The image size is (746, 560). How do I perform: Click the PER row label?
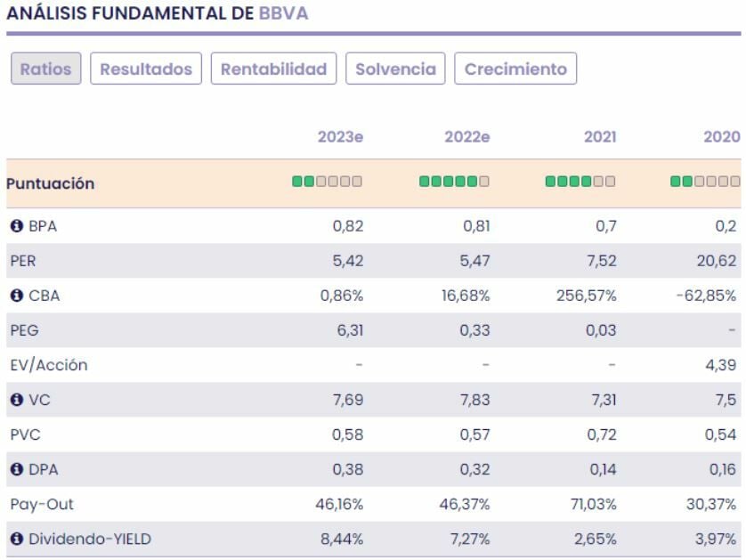coord(24,261)
